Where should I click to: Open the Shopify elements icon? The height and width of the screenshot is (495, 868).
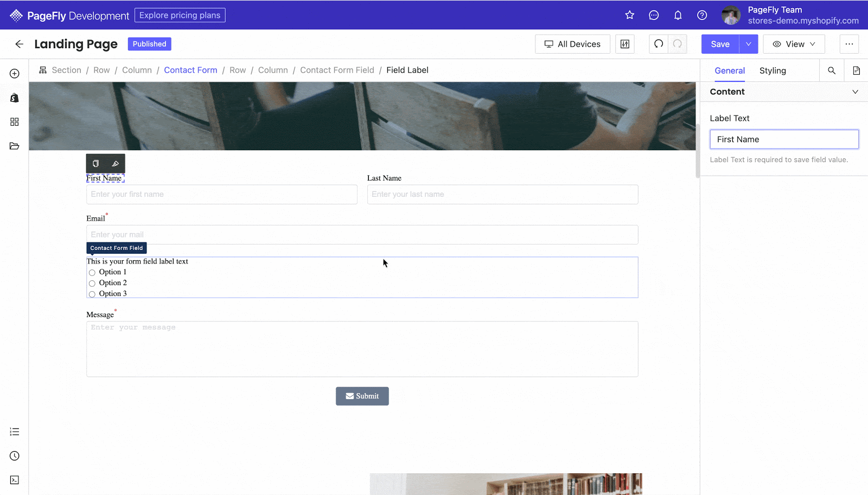tap(15, 98)
